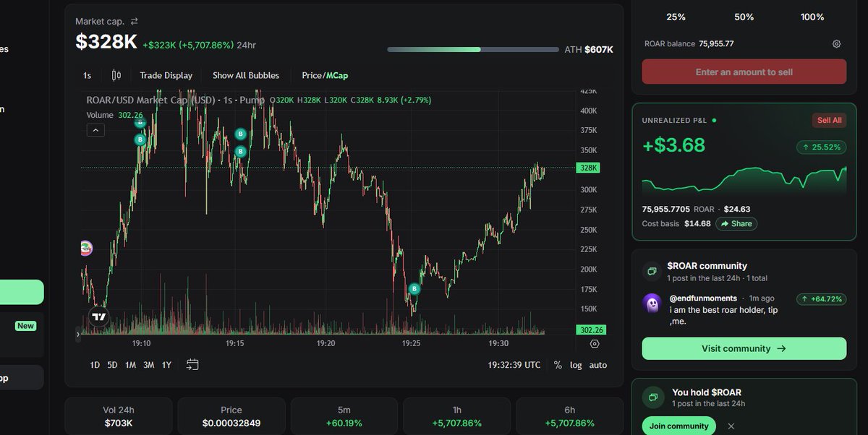Click the $328K market cap value
Image resolution: width=868 pixels, height=435 pixels.
(106, 43)
